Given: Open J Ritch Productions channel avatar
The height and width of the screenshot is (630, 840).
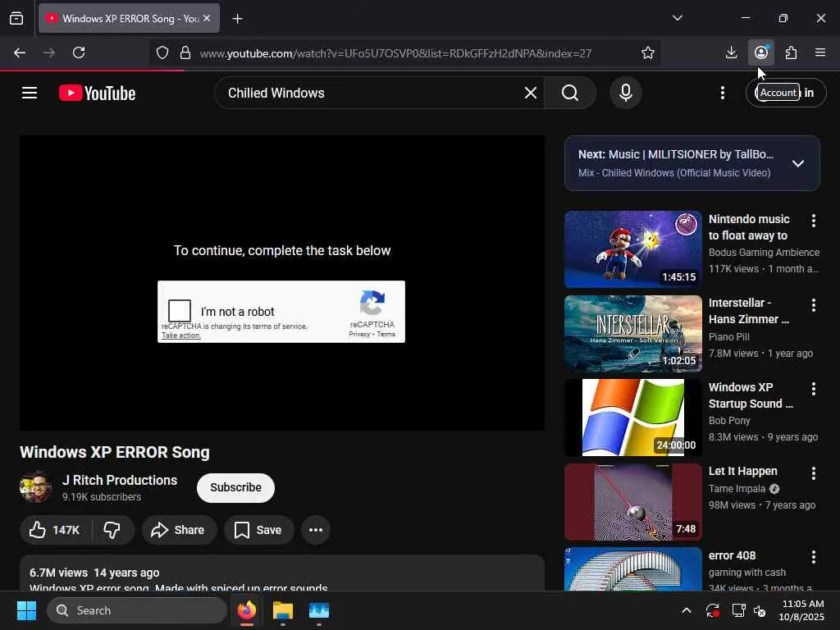Looking at the screenshot, I should (35, 487).
